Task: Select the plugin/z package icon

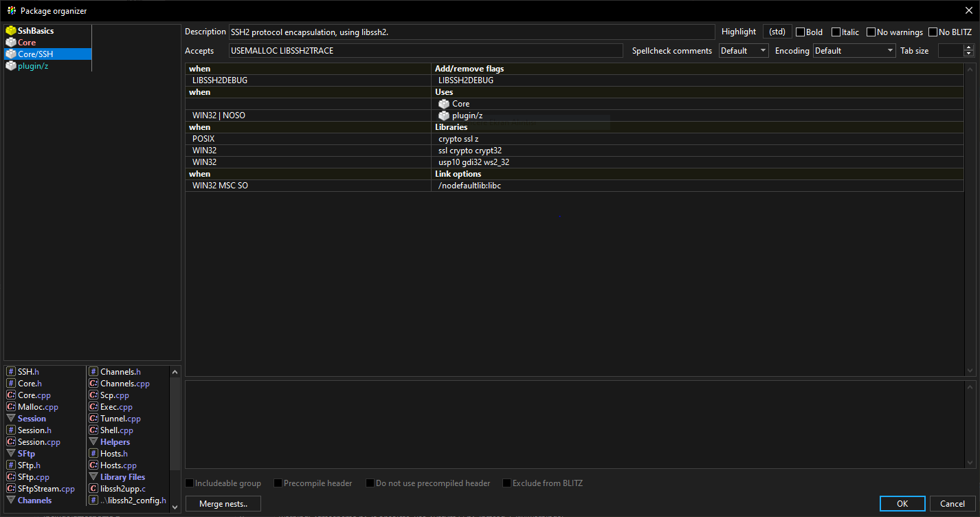Action: point(10,66)
